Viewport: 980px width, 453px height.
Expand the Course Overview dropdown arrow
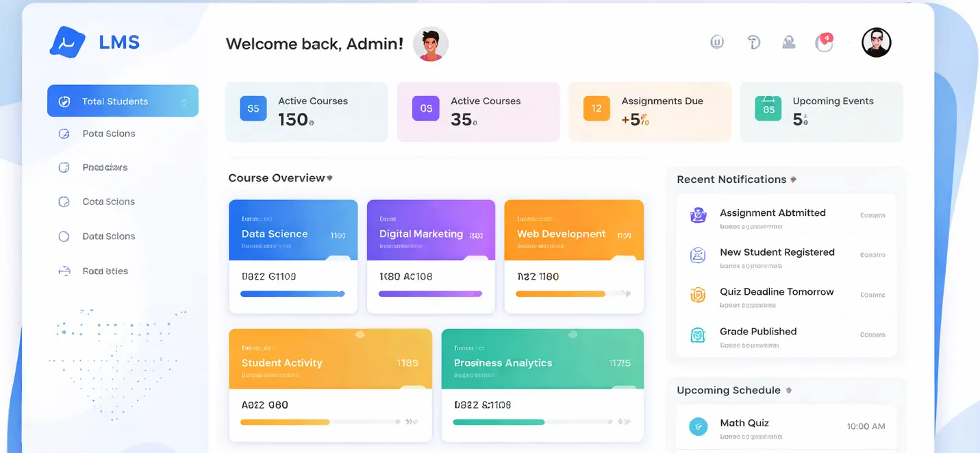pos(329,178)
